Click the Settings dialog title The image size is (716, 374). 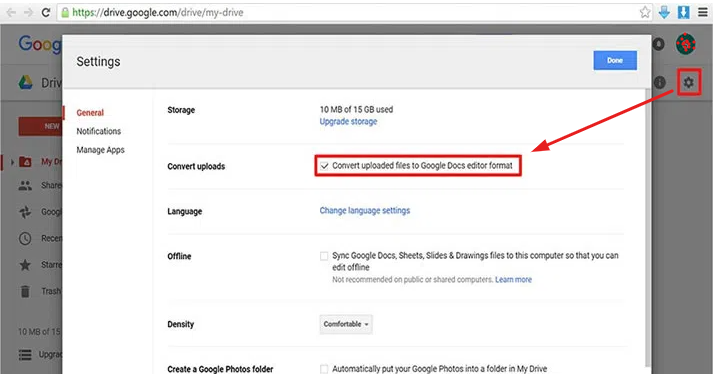coord(98,62)
